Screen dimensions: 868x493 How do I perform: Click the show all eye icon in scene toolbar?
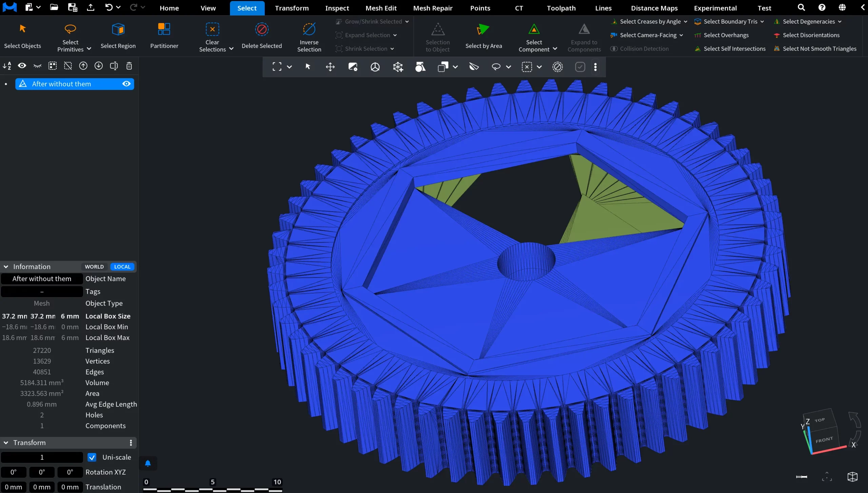[22, 66]
